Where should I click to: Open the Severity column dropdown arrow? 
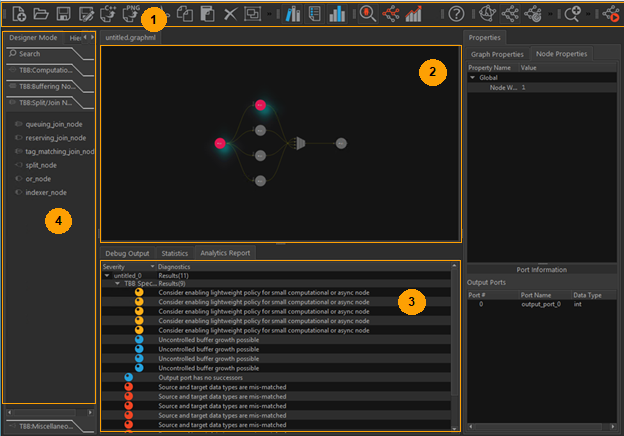coord(153,267)
